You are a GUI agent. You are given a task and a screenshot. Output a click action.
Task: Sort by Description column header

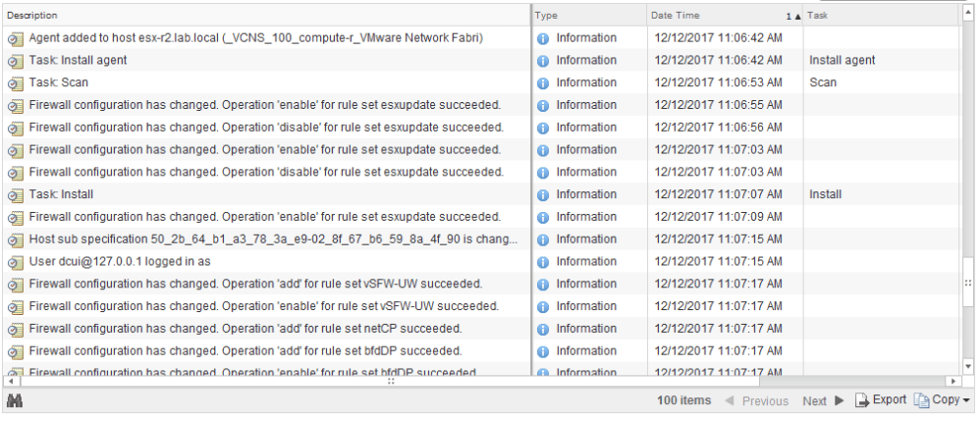tap(266, 15)
